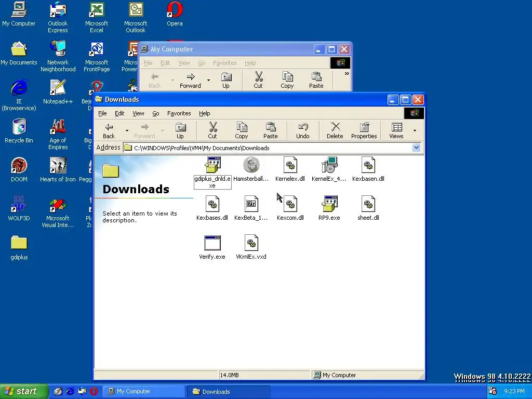Go Up one folder in Downloads window
532x399 pixels.
coord(180,130)
